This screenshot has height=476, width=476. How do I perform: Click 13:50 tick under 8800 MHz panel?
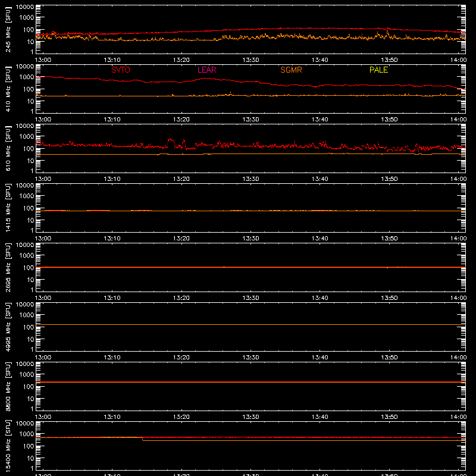(x=389, y=417)
